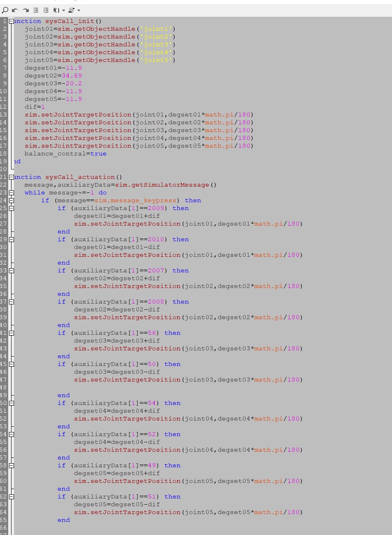This screenshot has width=392, height=535.
Task: Click the redo arrow icon
Action: click(25, 10)
